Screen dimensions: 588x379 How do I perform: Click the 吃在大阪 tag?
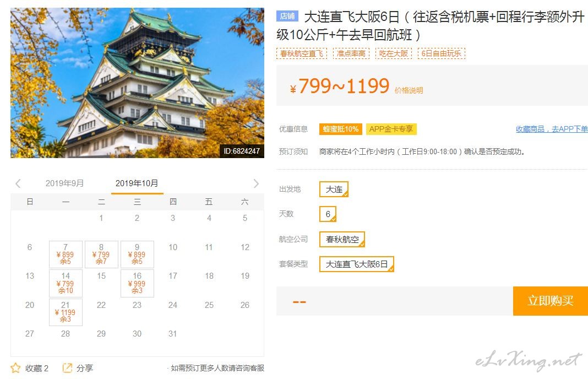(x=393, y=53)
